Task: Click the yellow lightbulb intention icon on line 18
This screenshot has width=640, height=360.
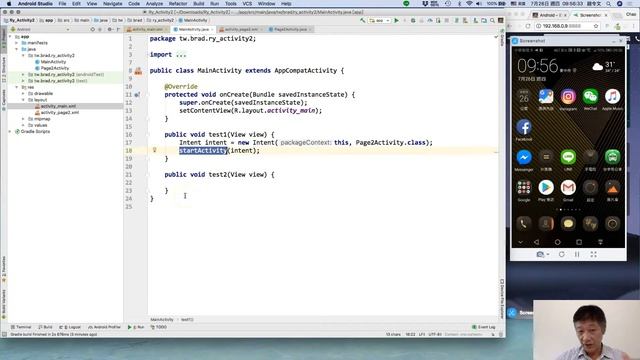Action: [x=155, y=150]
